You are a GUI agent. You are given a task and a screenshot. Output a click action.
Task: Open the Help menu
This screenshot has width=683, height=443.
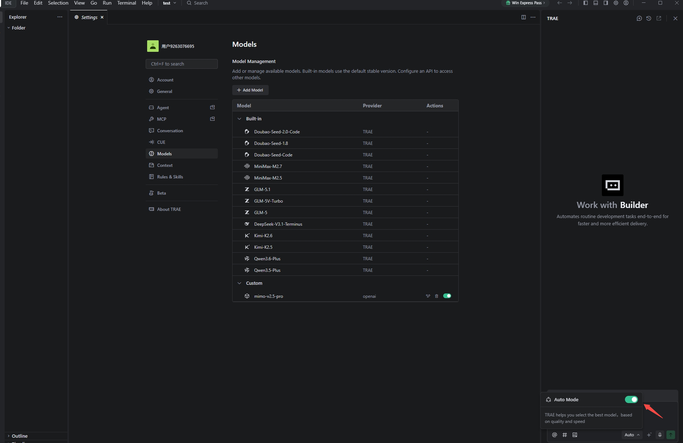click(x=147, y=3)
